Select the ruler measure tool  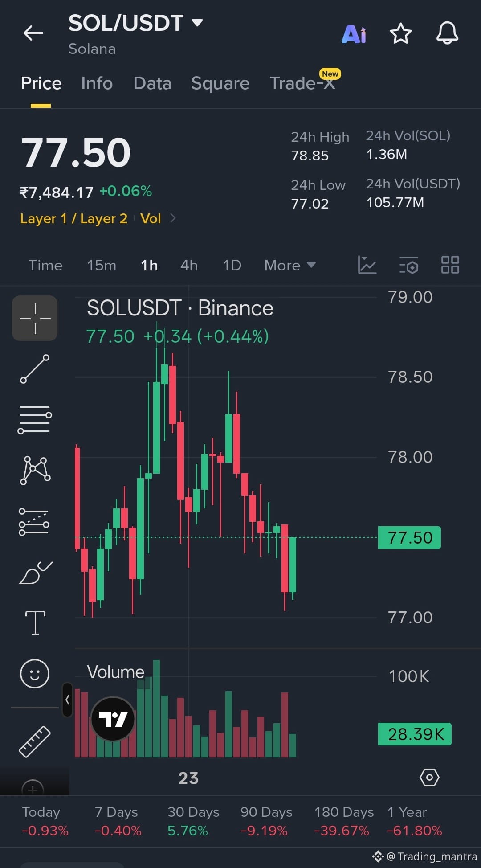[x=35, y=741]
